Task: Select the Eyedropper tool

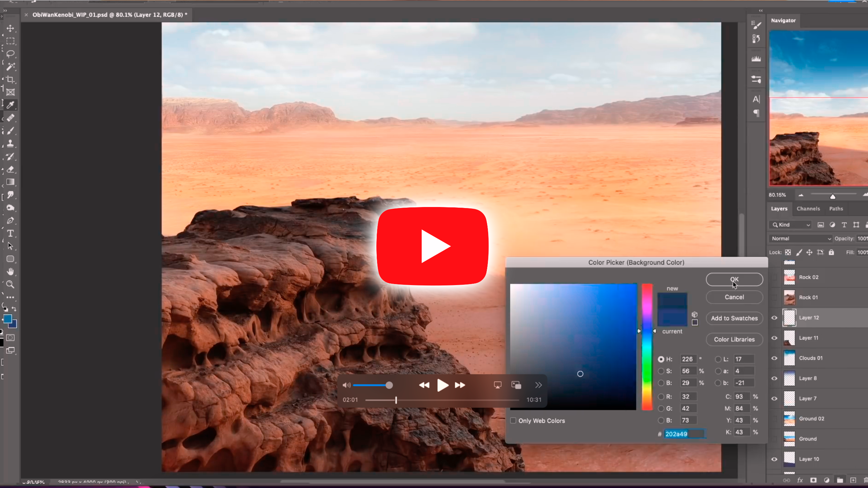Action: [x=10, y=105]
